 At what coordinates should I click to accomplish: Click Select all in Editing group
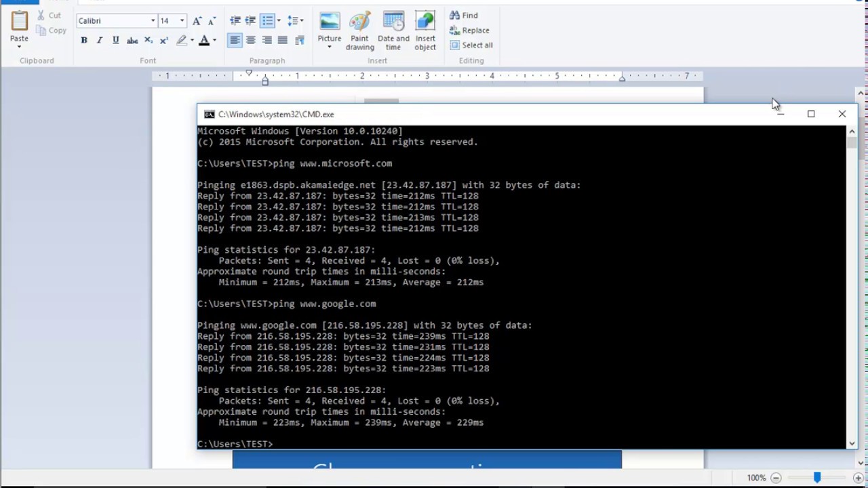coord(471,45)
